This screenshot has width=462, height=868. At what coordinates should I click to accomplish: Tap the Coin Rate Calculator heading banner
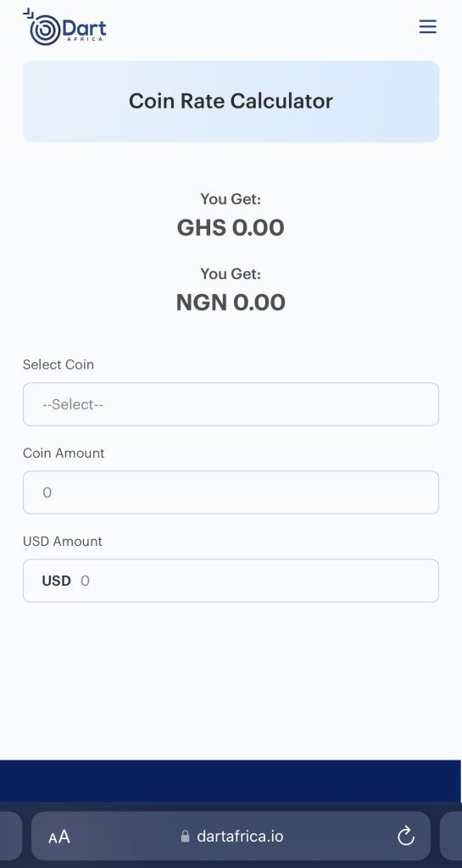231,102
